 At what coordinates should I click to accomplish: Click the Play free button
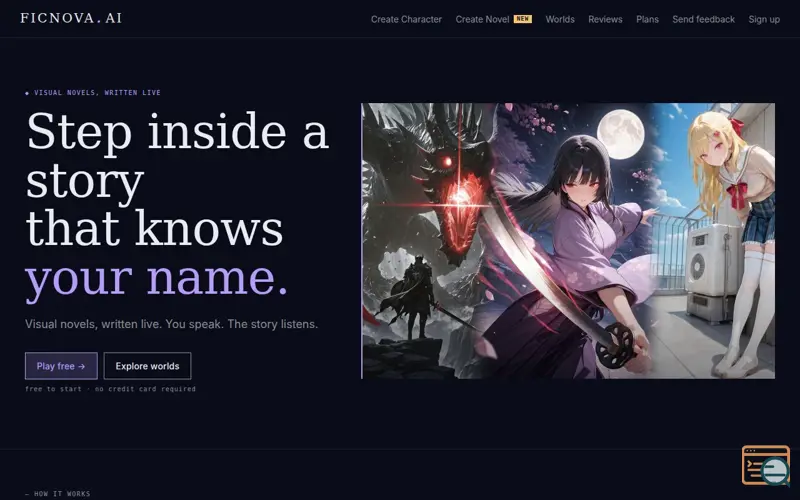tap(61, 366)
